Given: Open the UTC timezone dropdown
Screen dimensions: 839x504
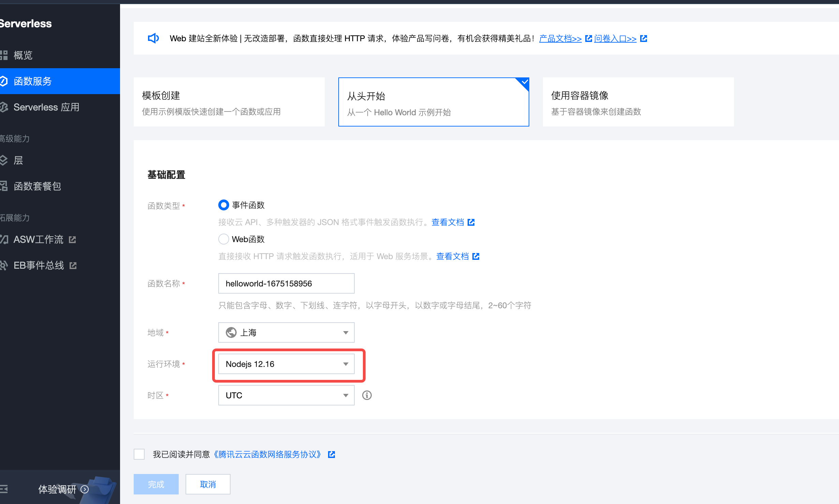Looking at the screenshot, I should pyautogui.click(x=286, y=395).
